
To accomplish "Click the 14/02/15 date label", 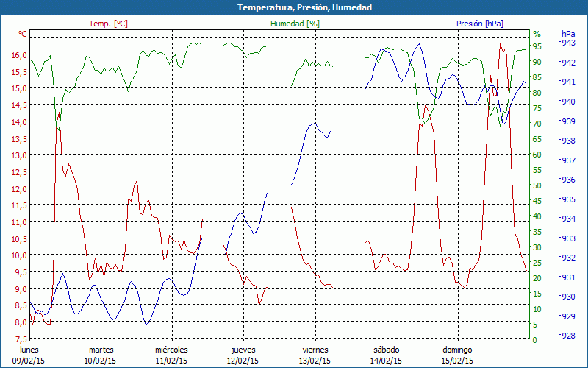I will (x=386, y=361).
